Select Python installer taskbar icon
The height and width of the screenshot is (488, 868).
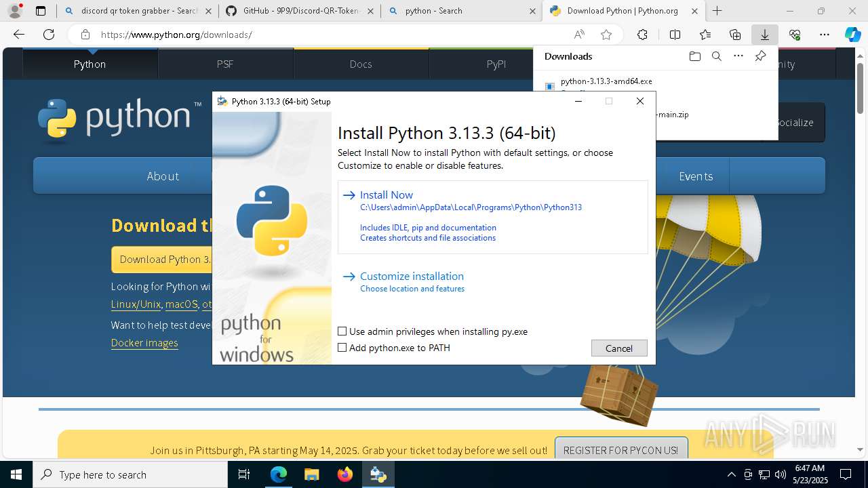(378, 474)
